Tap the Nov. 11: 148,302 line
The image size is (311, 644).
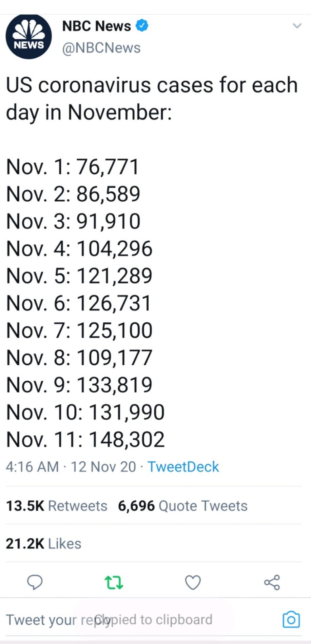click(85, 439)
